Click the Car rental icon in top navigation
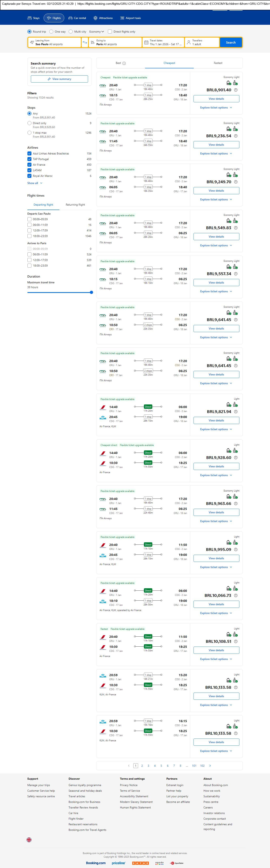The image size is (270, 868). [x=70, y=18]
